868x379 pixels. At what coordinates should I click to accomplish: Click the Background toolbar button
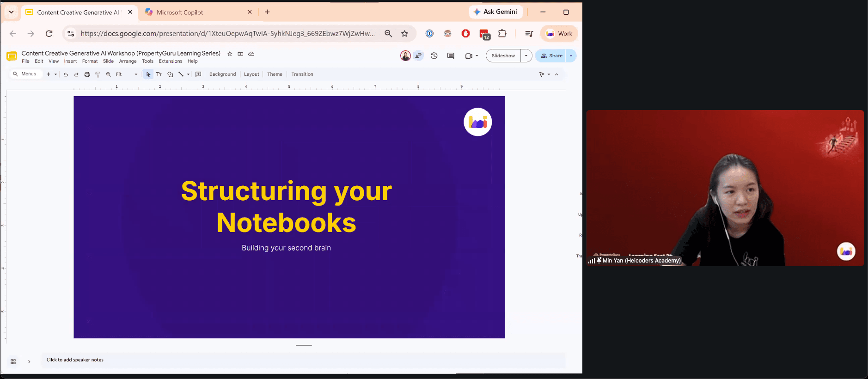click(222, 74)
